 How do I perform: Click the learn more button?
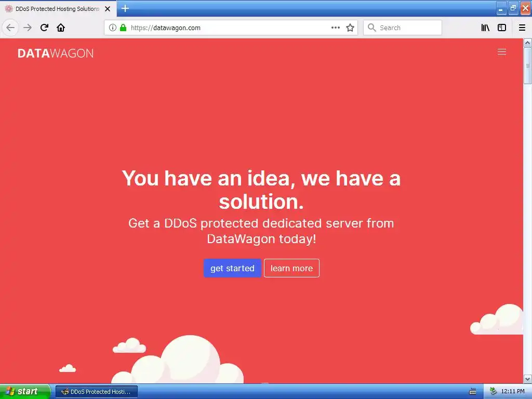coord(291,268)
